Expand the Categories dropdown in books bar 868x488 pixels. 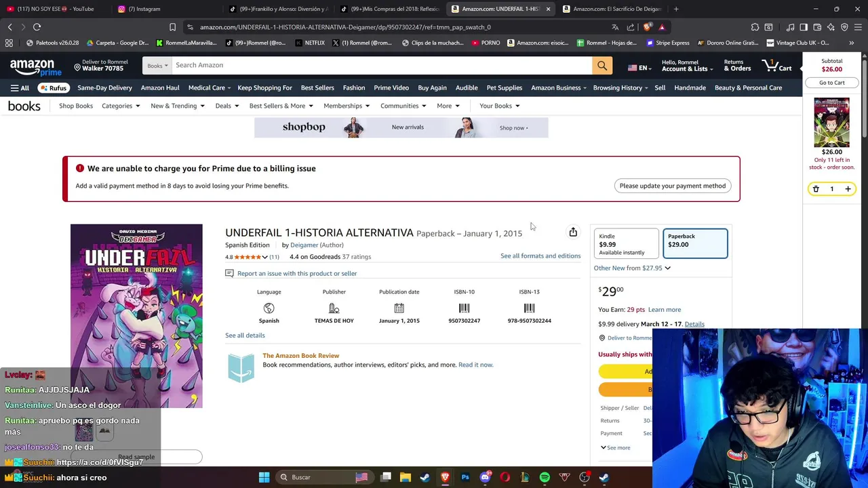pyautogui.click(x=121, y=106)
